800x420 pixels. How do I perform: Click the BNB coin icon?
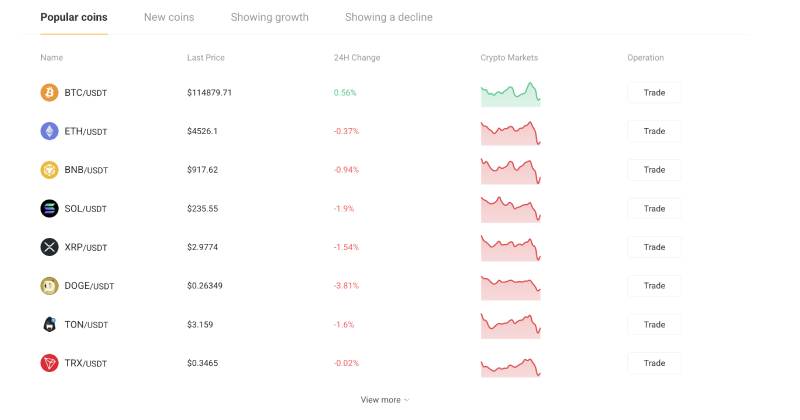[x=49, y=170]
